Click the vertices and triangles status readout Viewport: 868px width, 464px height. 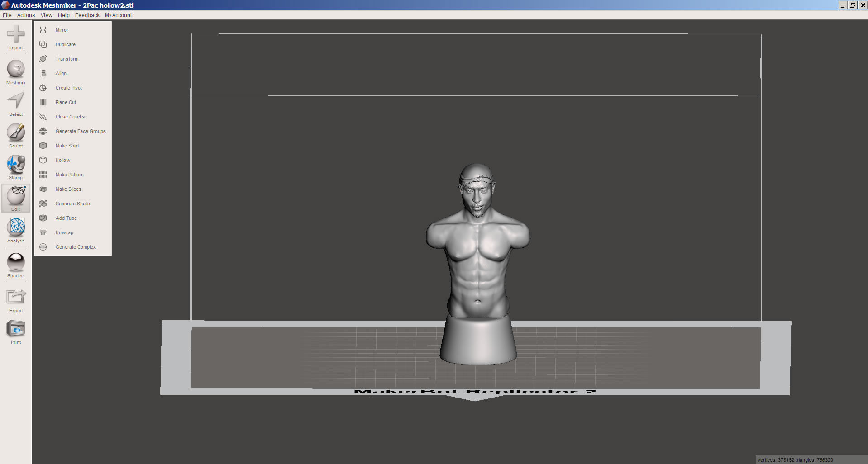(795, 460)
